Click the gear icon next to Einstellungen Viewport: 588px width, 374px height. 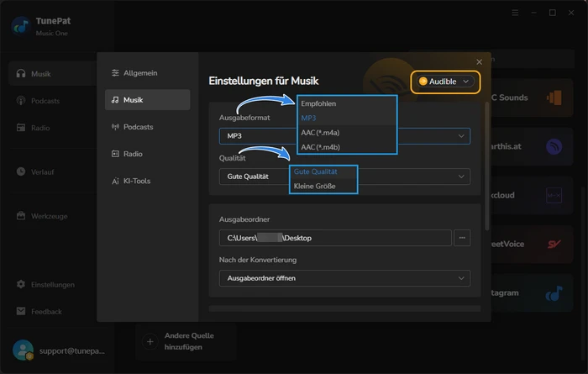tap(21, 284)
